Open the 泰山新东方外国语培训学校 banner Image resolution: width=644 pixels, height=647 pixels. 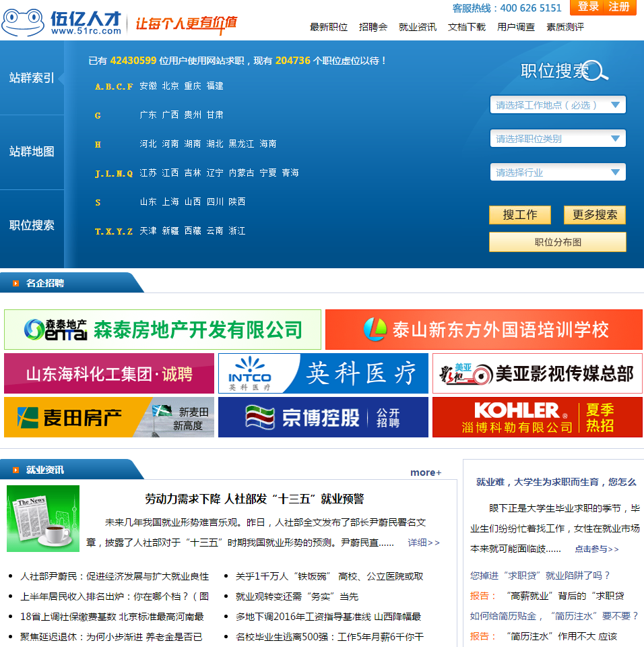point(484,330)
